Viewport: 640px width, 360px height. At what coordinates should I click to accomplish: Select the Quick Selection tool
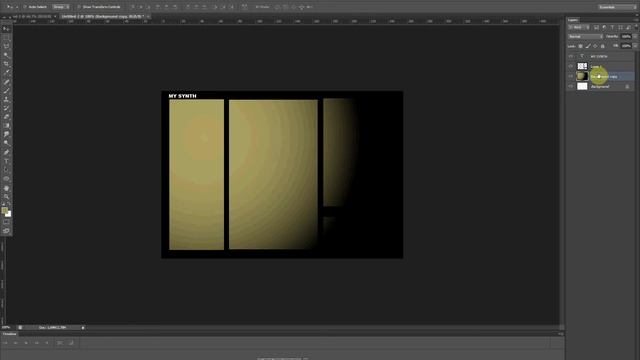tap(6, 55)
